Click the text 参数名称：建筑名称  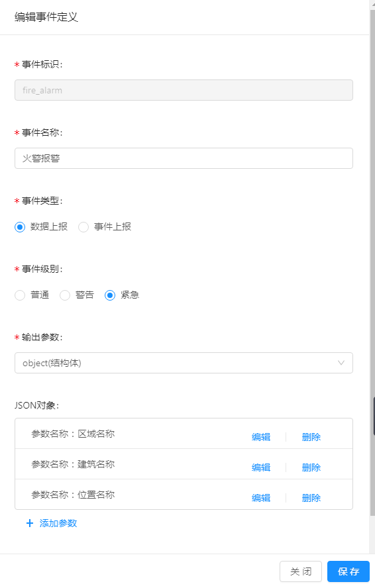(x=73, y=464)
